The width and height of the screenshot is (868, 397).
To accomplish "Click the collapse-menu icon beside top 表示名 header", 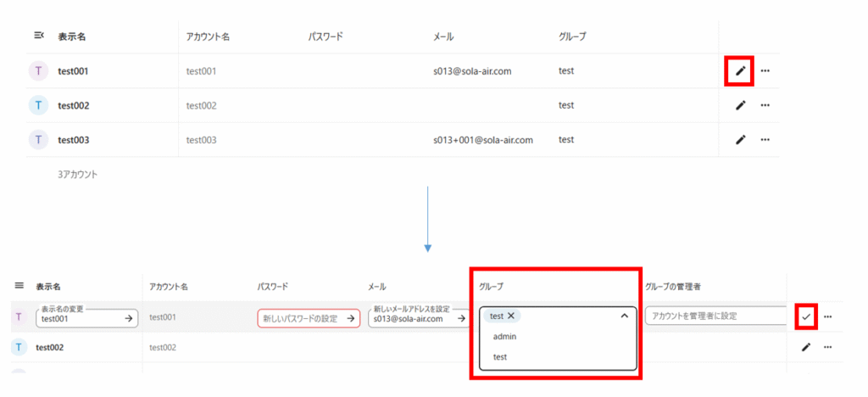I will tap(38, 36).
